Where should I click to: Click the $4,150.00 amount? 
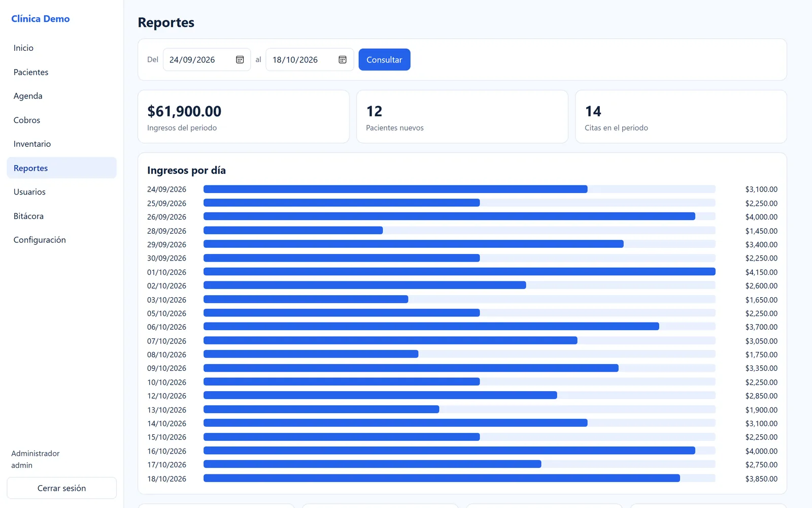coord(761,272)
